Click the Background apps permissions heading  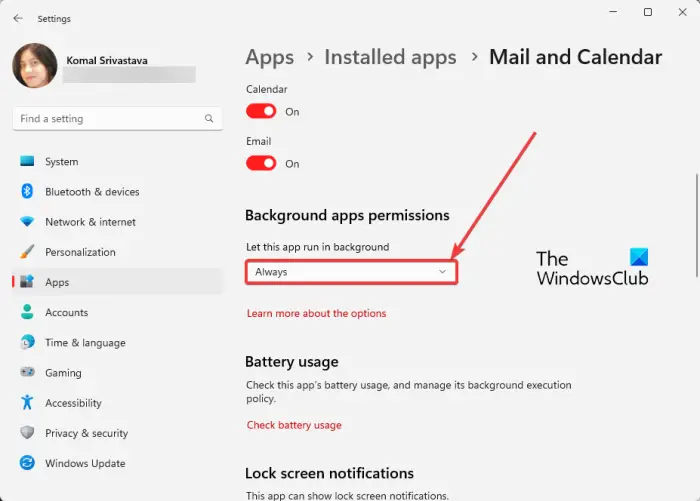pyautogui.click(x=347, y=215)
